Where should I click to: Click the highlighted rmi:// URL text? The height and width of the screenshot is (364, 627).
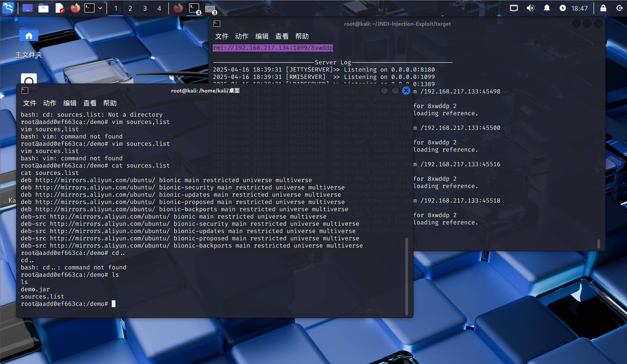click(x=273, y=48)
